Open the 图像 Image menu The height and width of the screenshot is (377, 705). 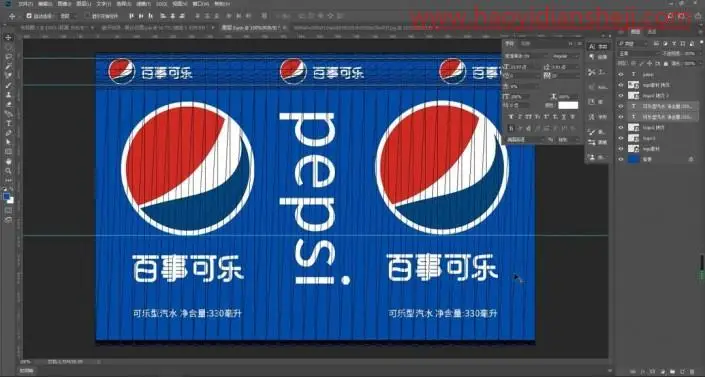pos(64,4)
